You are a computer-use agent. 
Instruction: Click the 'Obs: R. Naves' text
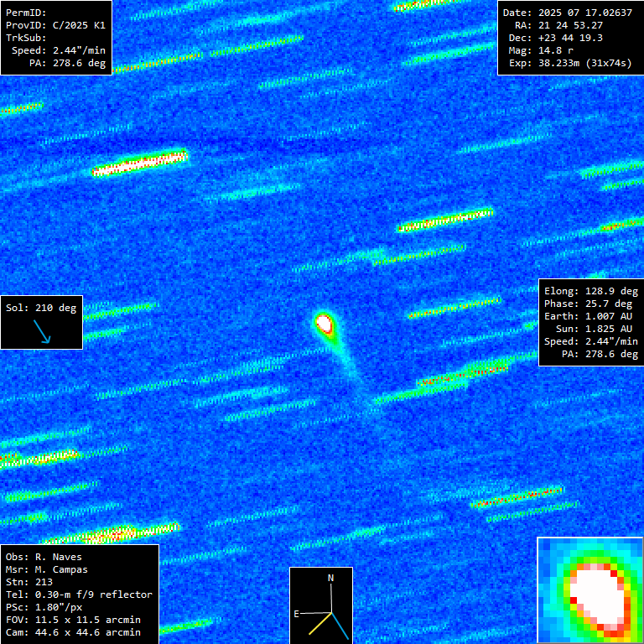44,557
